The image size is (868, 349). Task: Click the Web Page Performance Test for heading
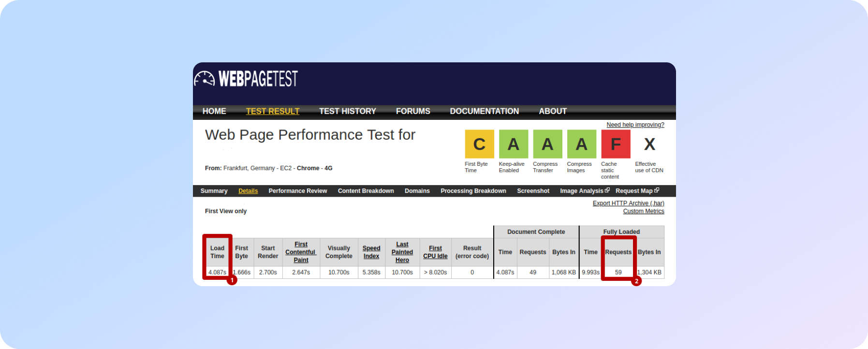point(310,135)
